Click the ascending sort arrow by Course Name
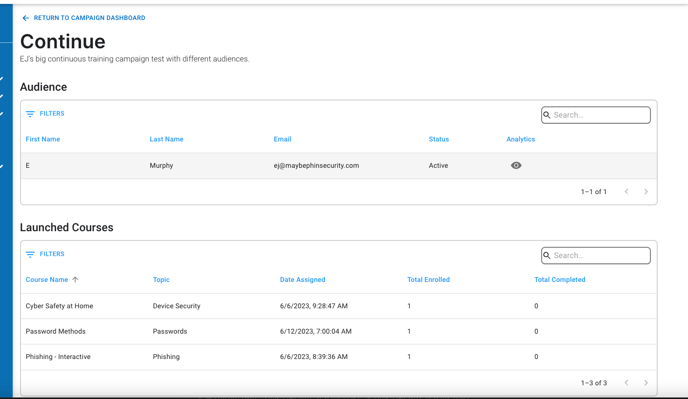688x399 pixels. pos(75,280)
